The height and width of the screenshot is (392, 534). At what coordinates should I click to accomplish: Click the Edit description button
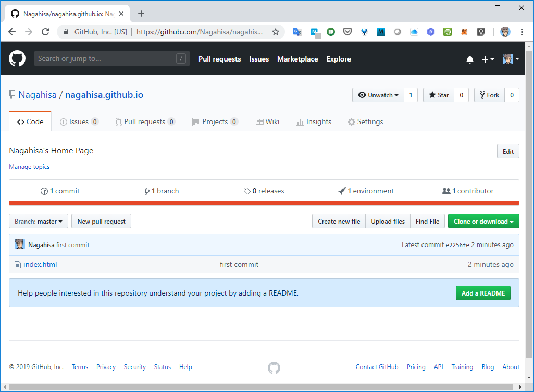point(508,151)
